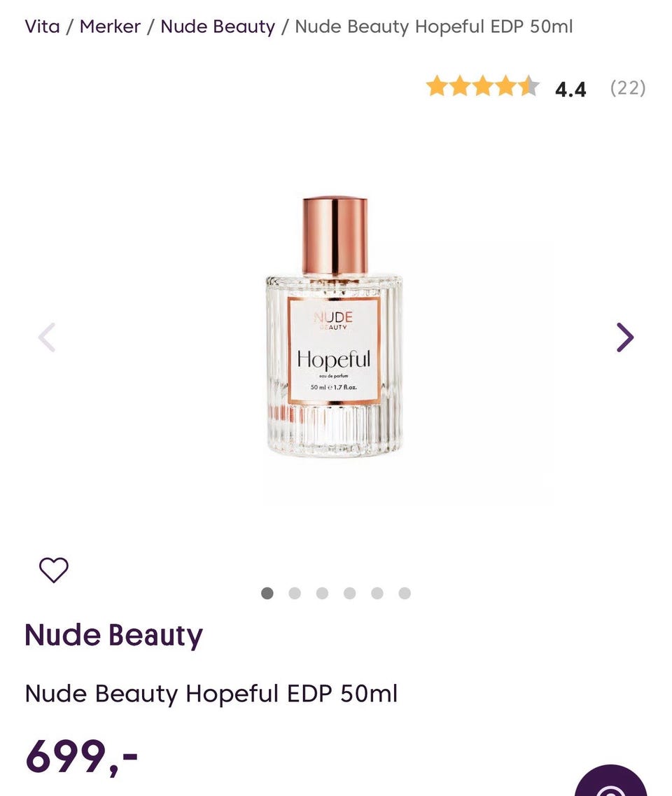This screenshot has height=796, width=672.
Task: Jump to the last image dot
Action: point(405,593)
